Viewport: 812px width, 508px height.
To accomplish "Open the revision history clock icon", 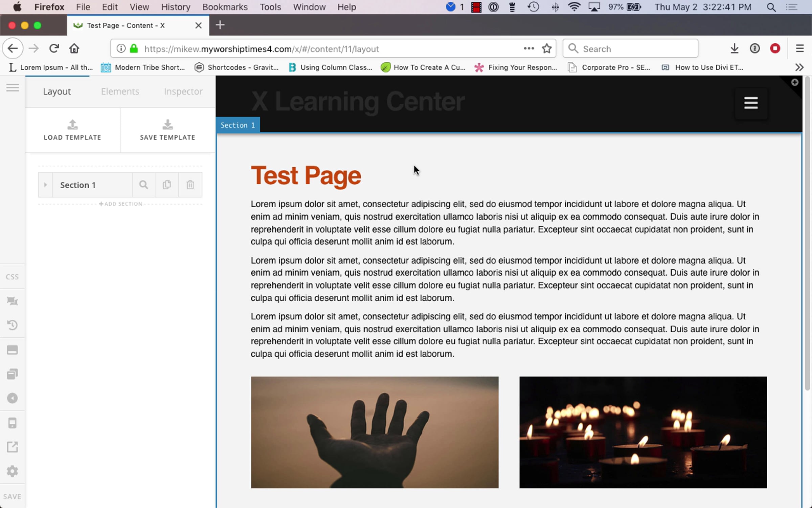I will click(13, 325).
